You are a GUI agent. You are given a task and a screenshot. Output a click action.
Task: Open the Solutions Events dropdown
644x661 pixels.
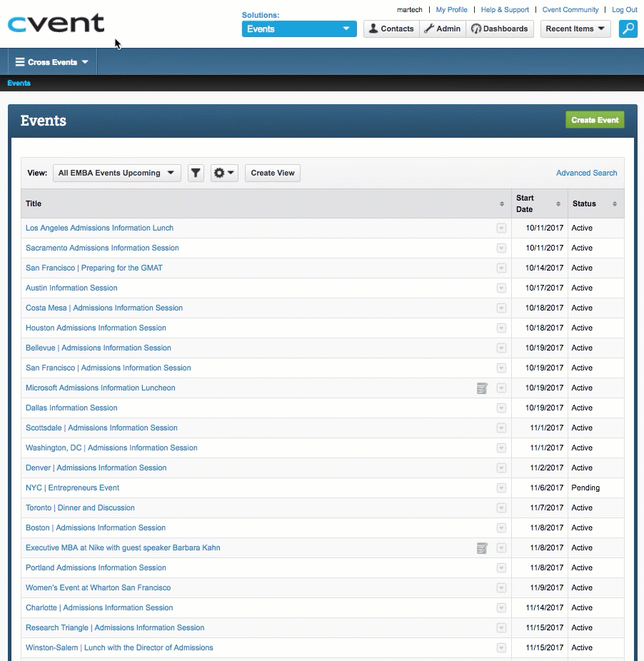tap(299, 29)
